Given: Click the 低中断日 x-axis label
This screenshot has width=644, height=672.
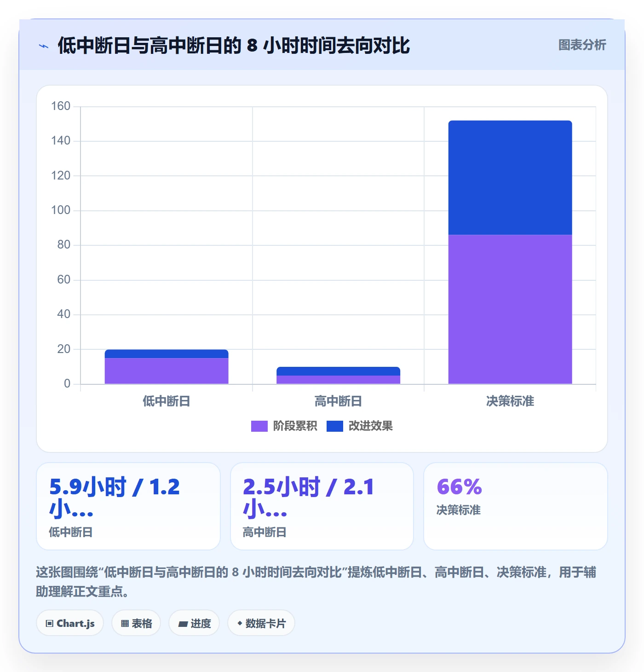Looking at the screenshot, I should pos(167,401).
